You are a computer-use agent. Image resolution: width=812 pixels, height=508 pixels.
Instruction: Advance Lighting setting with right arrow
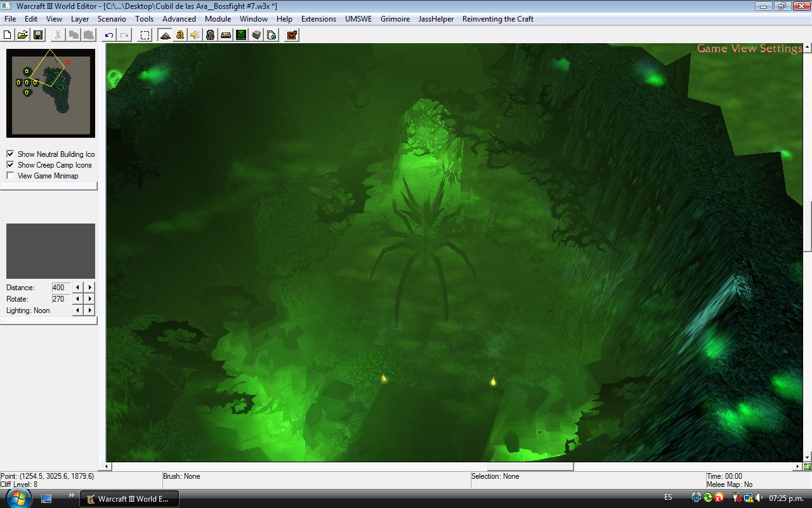coord(90,311)
